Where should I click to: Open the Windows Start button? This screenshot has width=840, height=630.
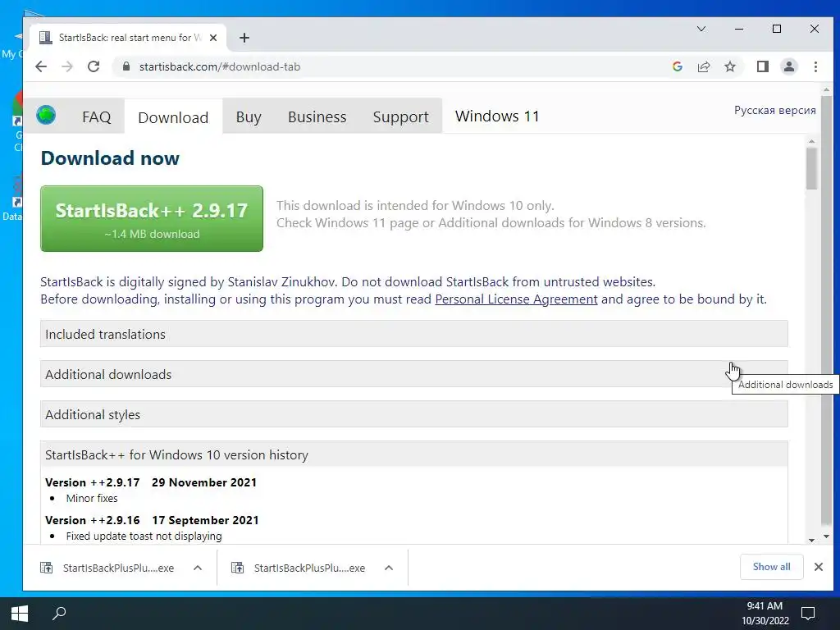coord(20,614)
